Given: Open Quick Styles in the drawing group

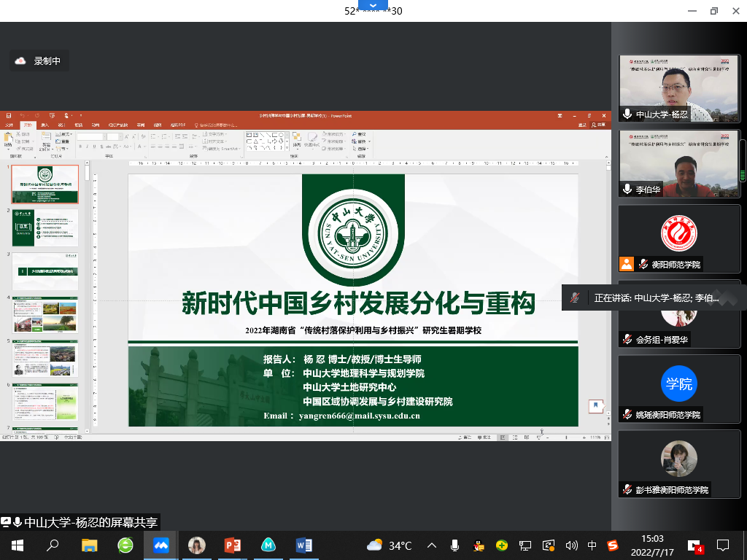Looking at the screenshot, I should [x=311, y=139].
